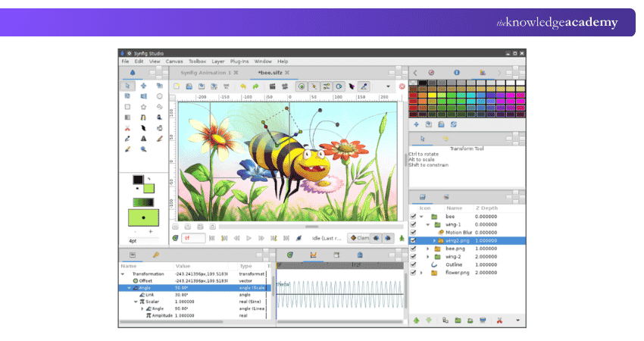Image resolution: width=644 pixels, height=341 pixels.
Task: Open the canvas toolbar overflow dropdown arrow
Action: point(388,86)
